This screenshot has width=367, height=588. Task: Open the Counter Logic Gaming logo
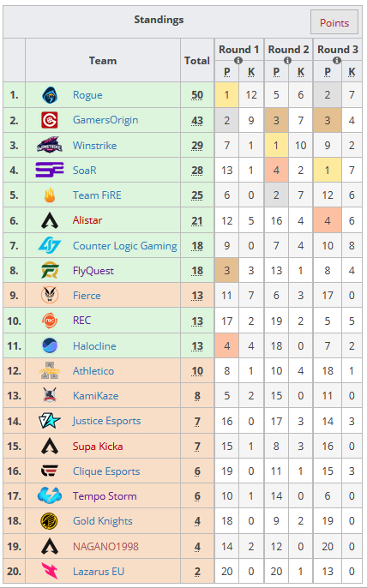tap(50, 246)
